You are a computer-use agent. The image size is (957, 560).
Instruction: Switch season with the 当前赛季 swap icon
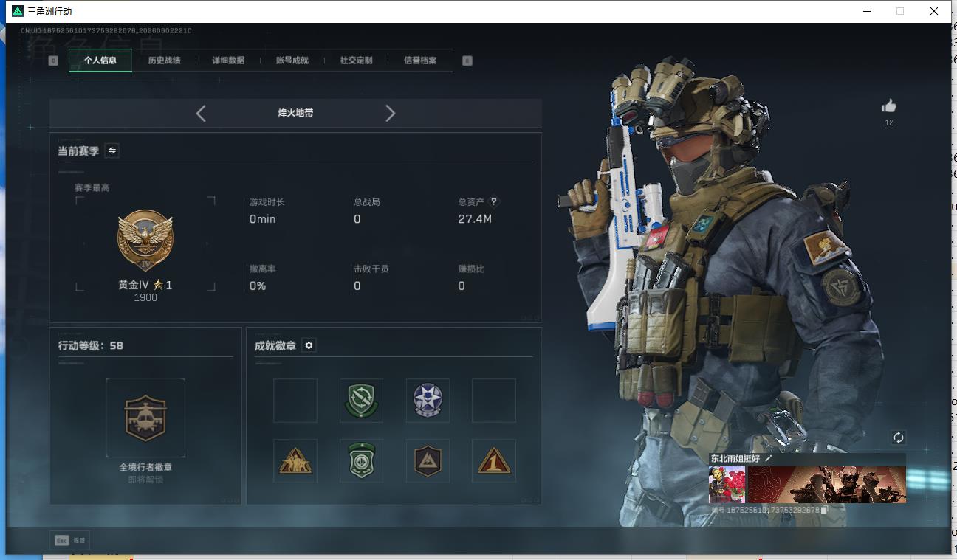coord(112,151)
